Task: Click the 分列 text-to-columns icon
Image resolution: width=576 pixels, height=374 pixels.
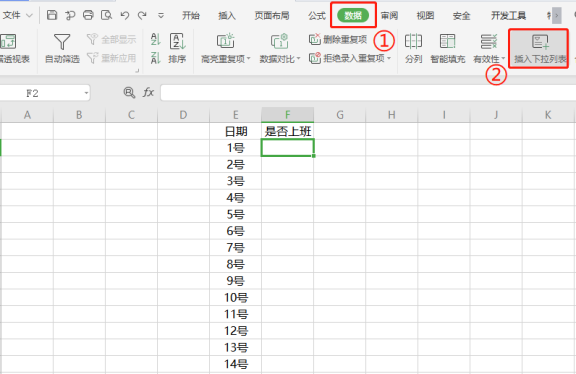Action: [x=413, y=42]
